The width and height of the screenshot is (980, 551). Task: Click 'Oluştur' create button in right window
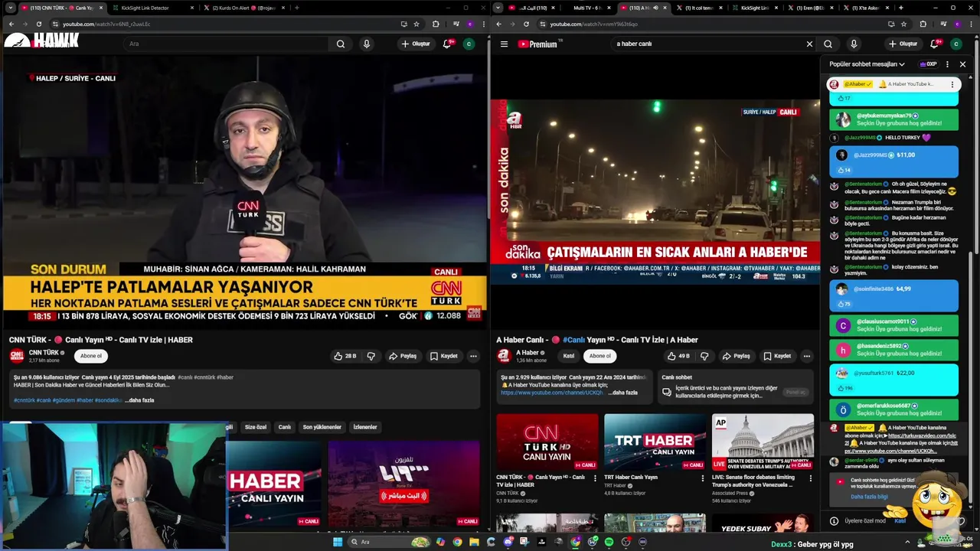click(x=903, y=44)
